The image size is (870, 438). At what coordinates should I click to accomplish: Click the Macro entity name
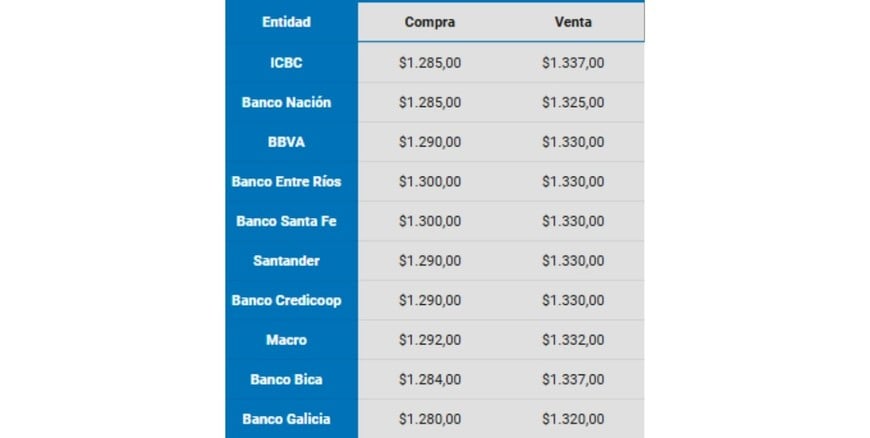coord(286,340)
